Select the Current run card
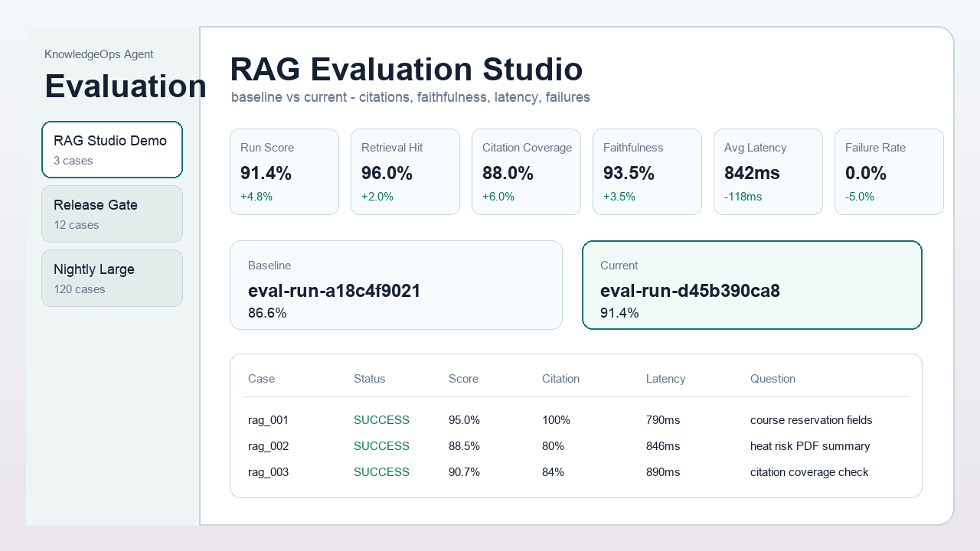The width and height of the screenshot is (980, 551). (x=752, y=285)
